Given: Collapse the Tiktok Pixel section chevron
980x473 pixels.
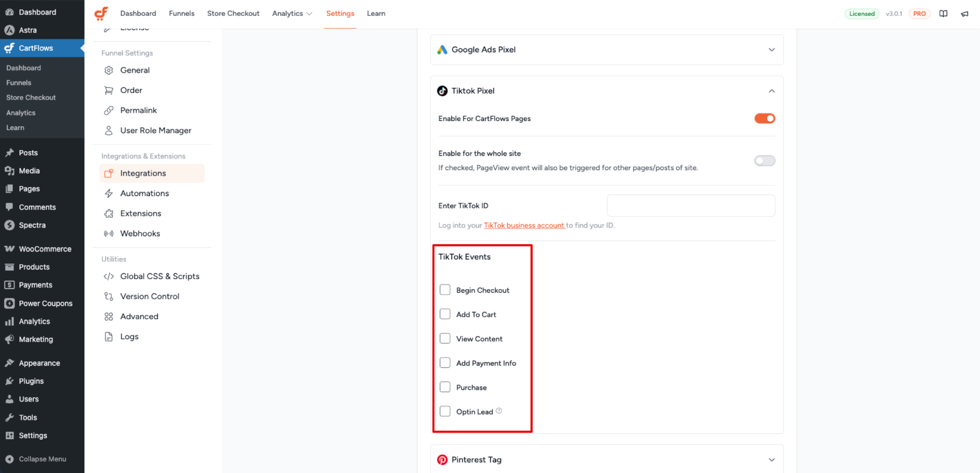Looking at the screenshot, I should coord(772,91).
